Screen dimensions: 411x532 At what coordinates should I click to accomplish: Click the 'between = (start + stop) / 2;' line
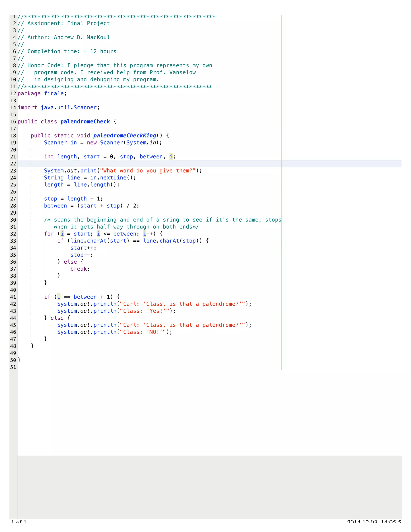pyautogui.click(x=92, y=206)
